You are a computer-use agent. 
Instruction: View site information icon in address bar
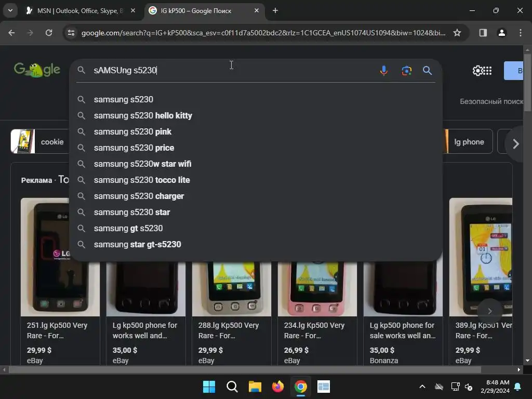point(71,33)
